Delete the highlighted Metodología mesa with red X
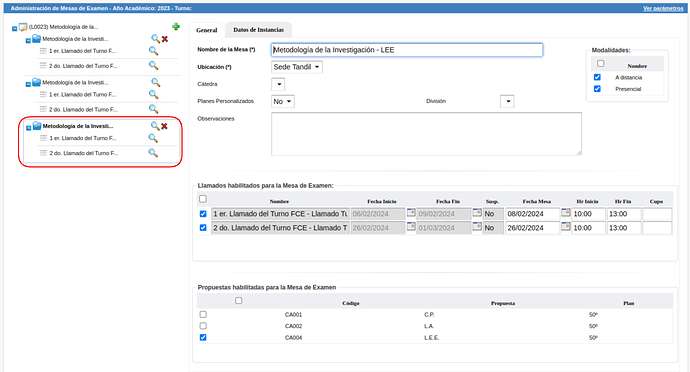 click(165, 126)
